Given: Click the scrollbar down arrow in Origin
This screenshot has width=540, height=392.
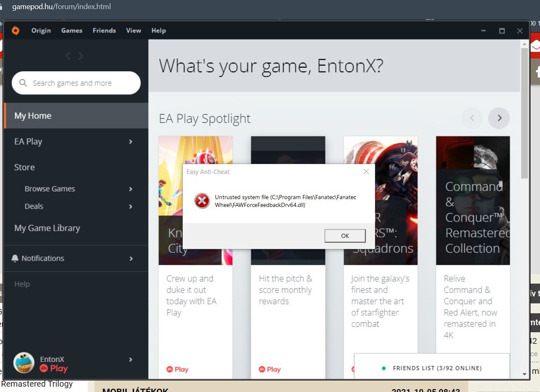Looking at the screenshot, I should pyautogui.click(x=524, y=374).
